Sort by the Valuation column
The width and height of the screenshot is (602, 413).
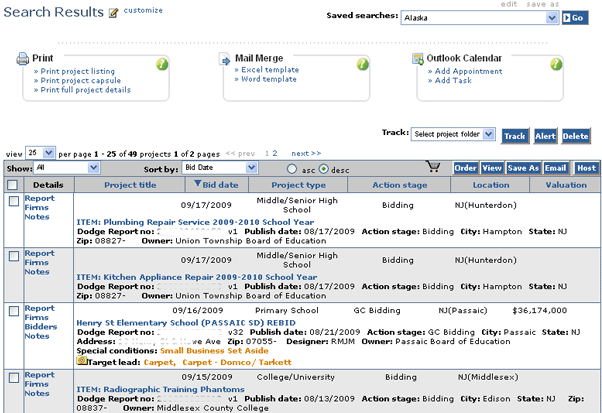tap(566, 185)
